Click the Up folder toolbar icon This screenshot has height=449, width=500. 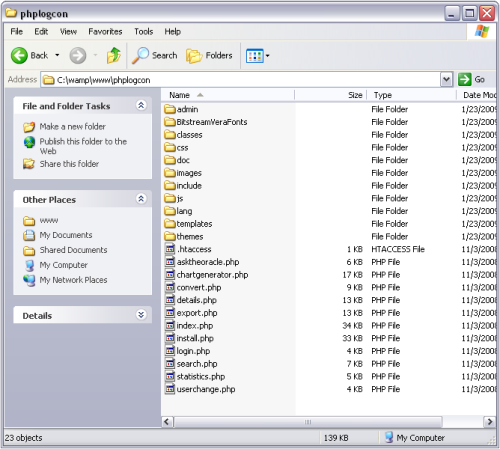[114, 55]
